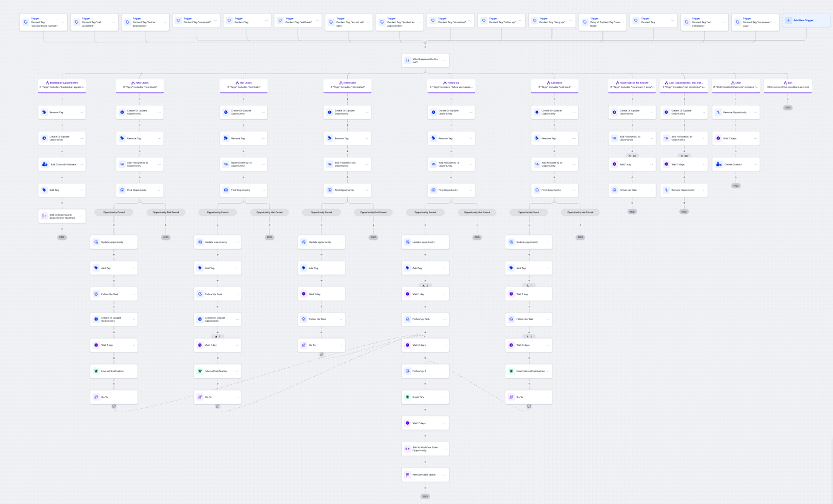
Task: Select the Booked an Appointment branch
Action: (62, 85)
